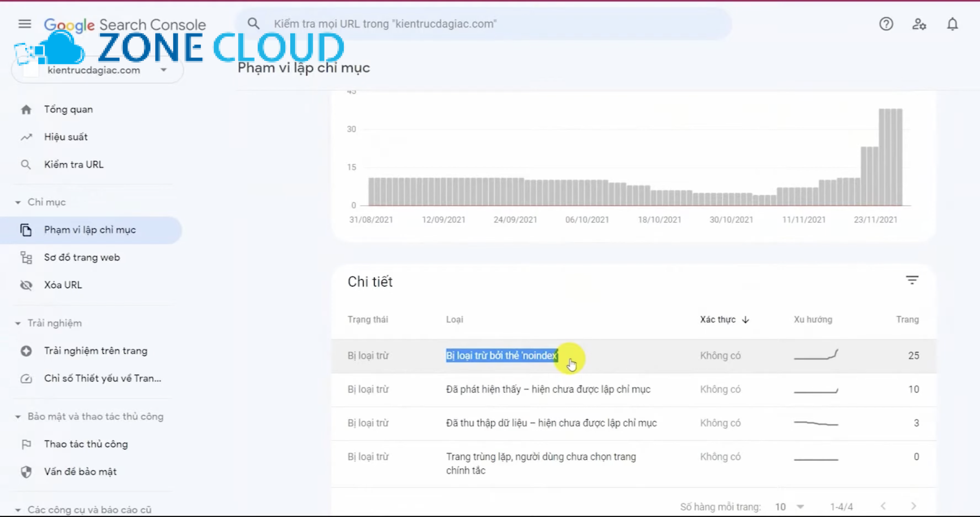This screenshot has width=980, height=517.
Task: Click the Loại column header
Action: tap(454, 319)
